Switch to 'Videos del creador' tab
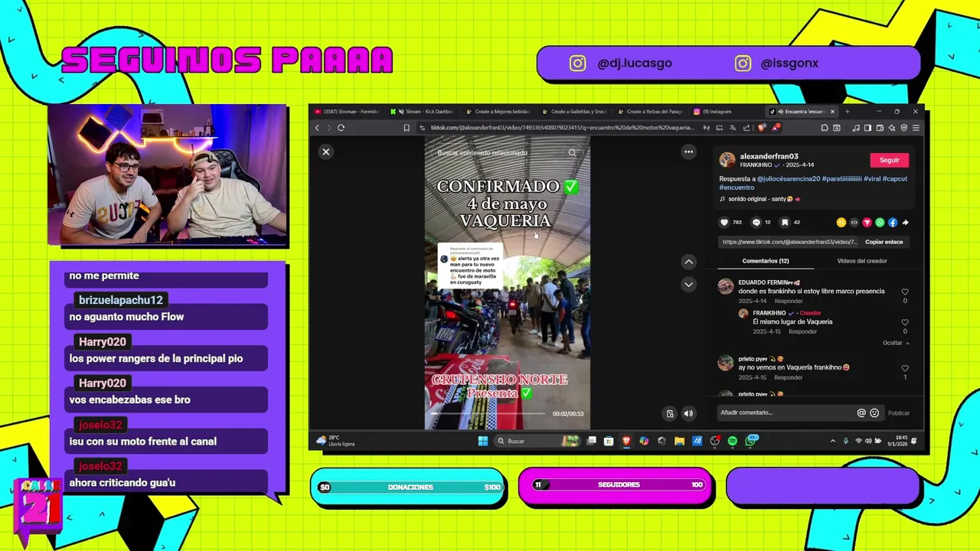This screenshot has height=551, width=980. click(862, 261)
